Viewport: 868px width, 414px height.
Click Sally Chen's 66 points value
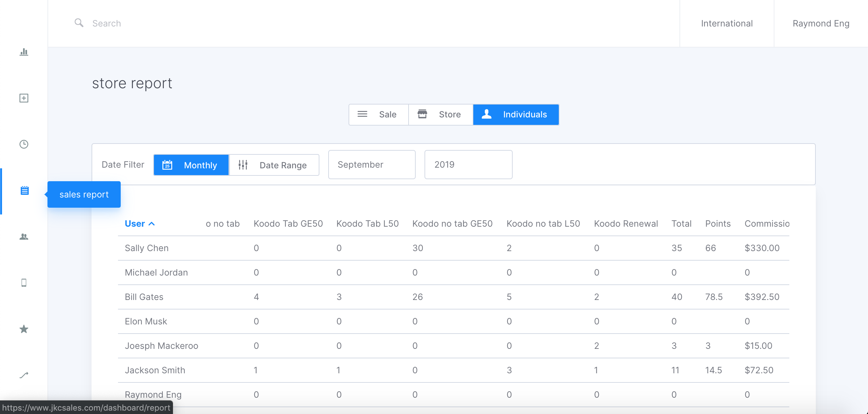(711, 248)
